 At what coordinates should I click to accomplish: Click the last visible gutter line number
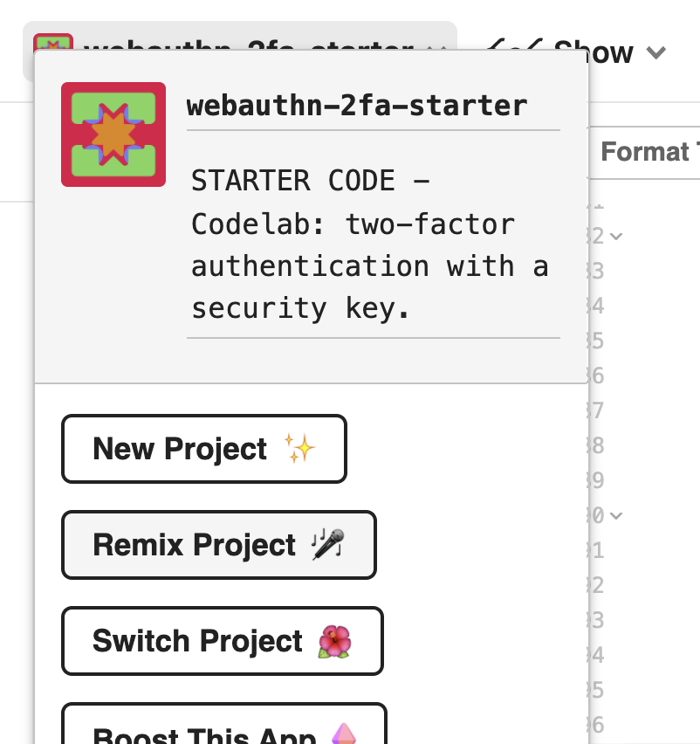click(597, 725)
